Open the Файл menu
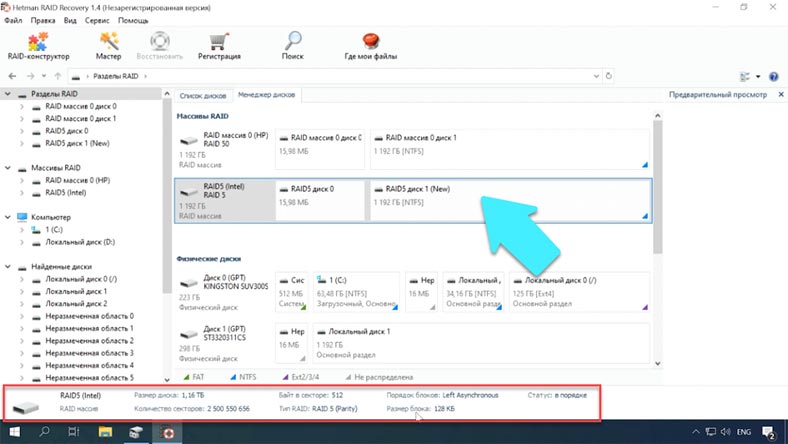Screen dimensions: 788x444 tap(14, 21)
